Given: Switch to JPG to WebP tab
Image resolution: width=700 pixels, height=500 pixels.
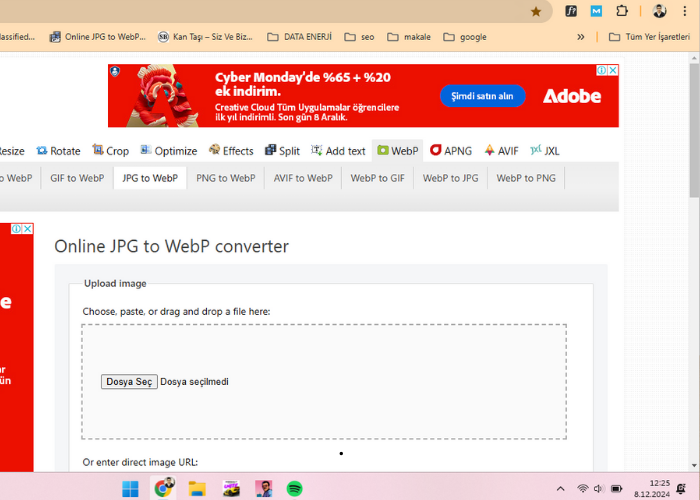Looking at the screenshot, I should [150, 178].
